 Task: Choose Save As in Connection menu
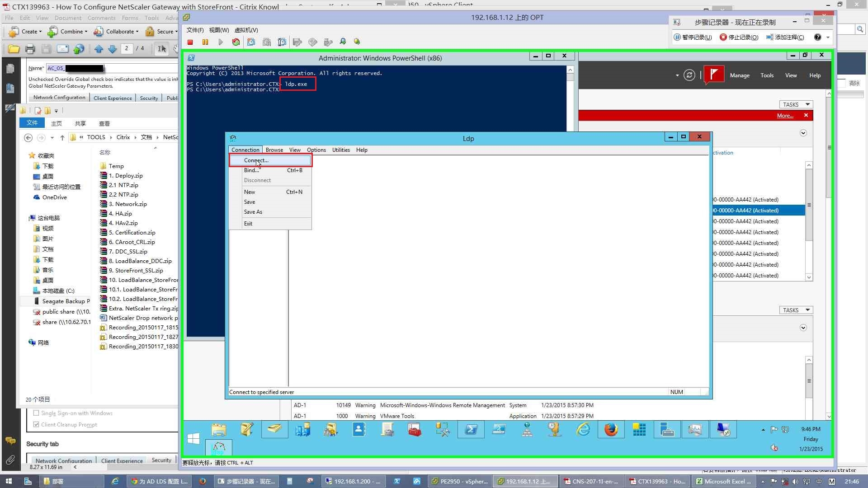click(270, 212)
